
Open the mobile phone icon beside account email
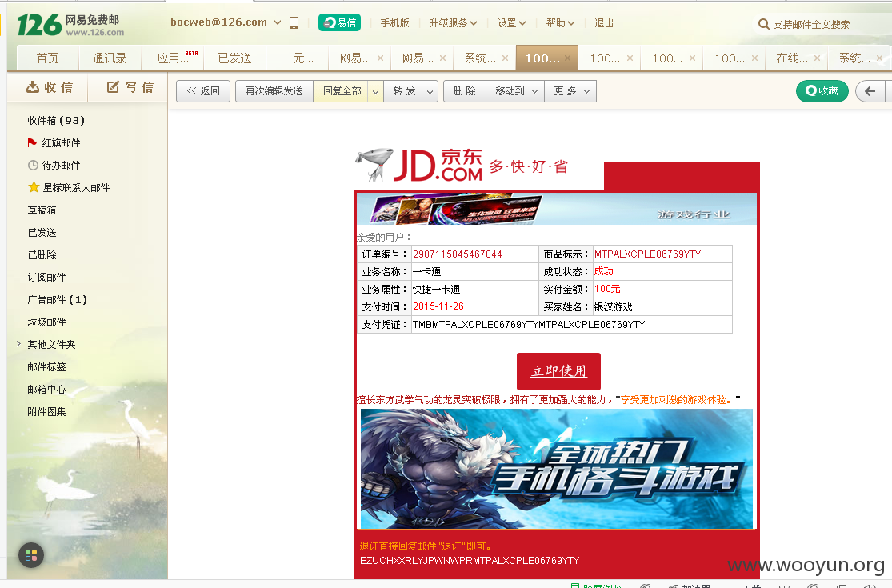(294, 22)
